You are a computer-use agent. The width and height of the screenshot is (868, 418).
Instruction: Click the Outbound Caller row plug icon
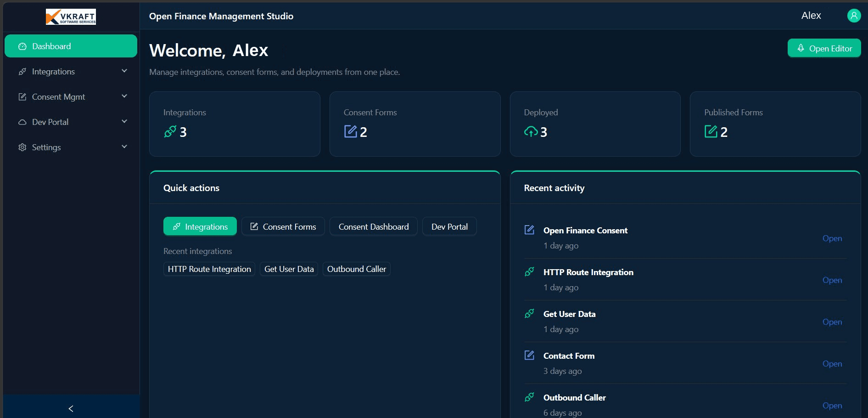529,397
